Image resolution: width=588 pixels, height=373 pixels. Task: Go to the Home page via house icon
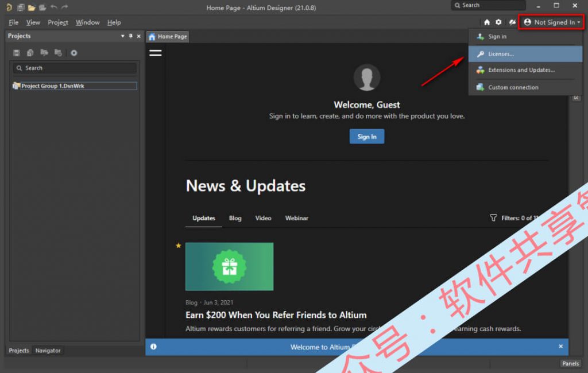(x=487, y=22)
